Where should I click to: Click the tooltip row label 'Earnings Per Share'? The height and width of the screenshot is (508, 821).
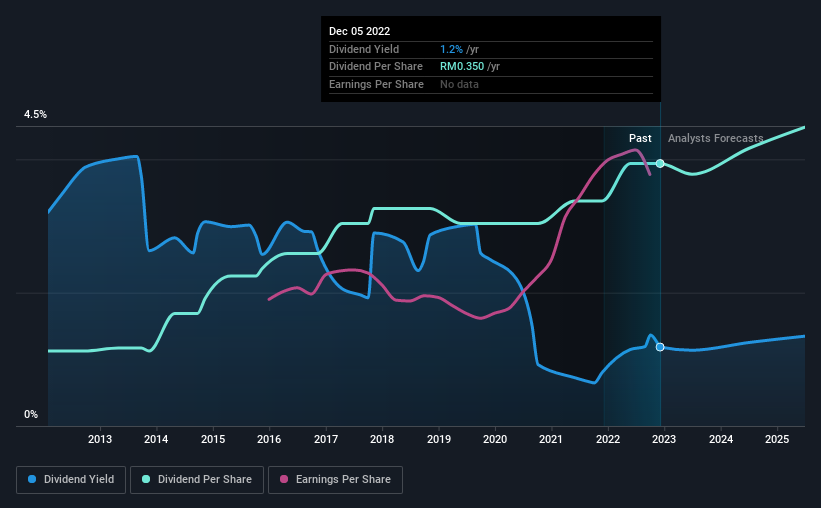(376, 84)
